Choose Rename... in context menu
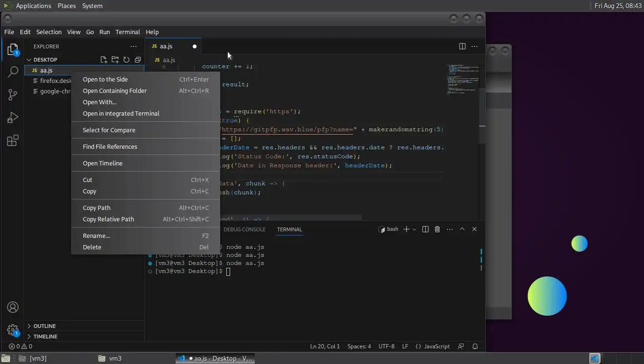This screenshot has width=644, height=364. [145, 236]
